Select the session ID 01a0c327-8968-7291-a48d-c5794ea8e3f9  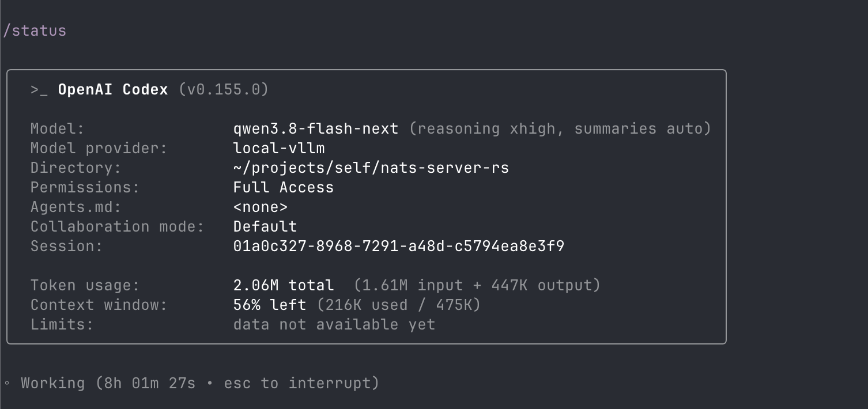tap(399, 247)
